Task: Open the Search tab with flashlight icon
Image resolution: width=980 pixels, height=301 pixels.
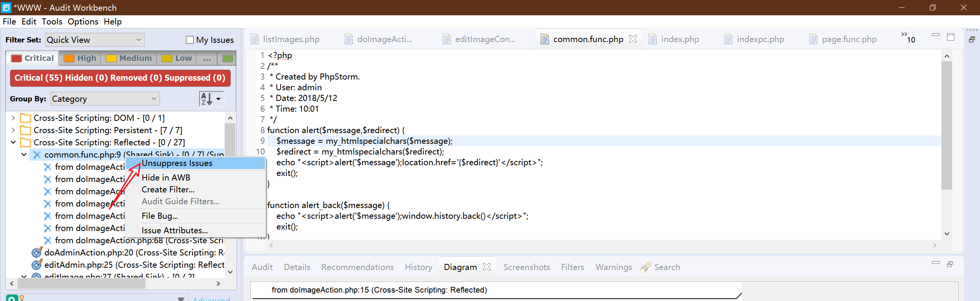Action: [x=660, y=267]
